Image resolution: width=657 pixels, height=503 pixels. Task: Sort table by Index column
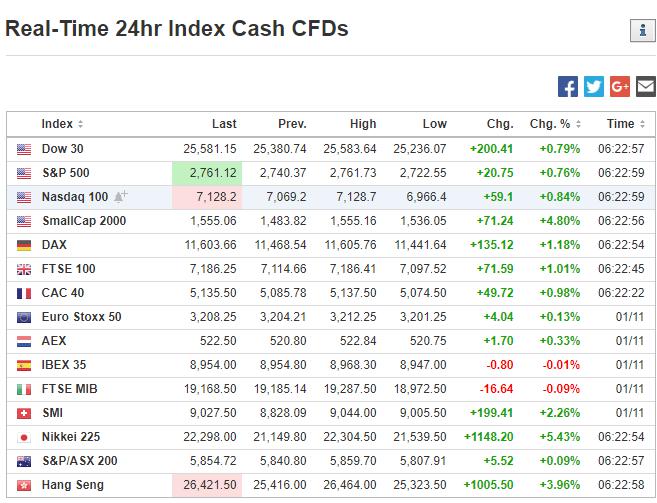coord(62,124)
